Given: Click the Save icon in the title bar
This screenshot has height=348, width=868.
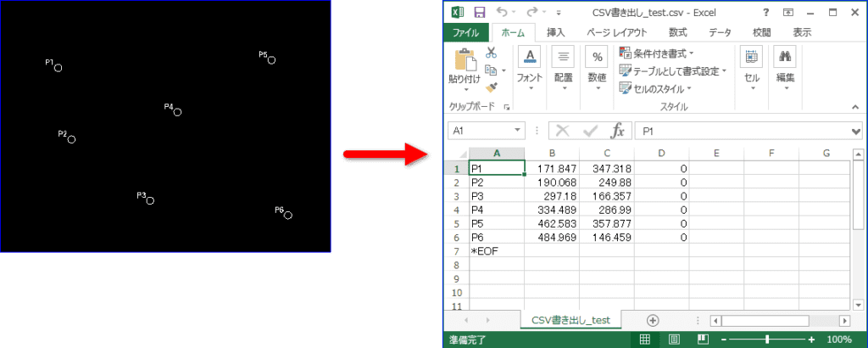Looking at the screenshot, I should [x=480, y=12].
